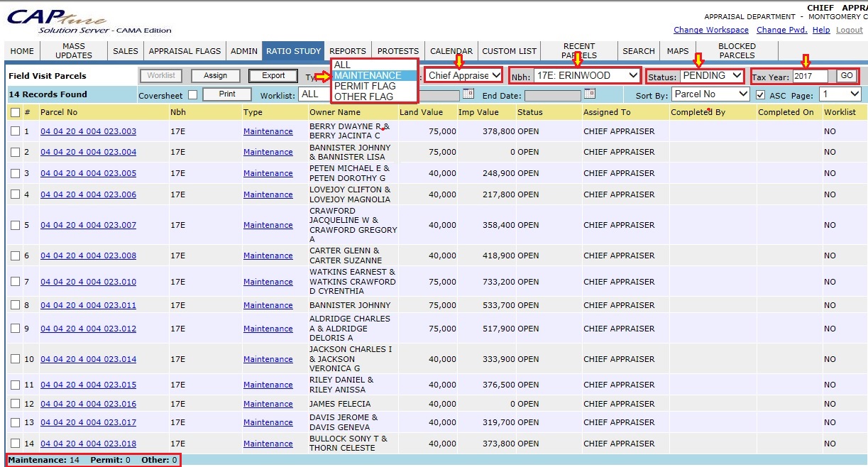The height and width of the screenshot is (467, 868).
Task: Open the start date calendar picker icon
Action: click(x=468, y=94)
